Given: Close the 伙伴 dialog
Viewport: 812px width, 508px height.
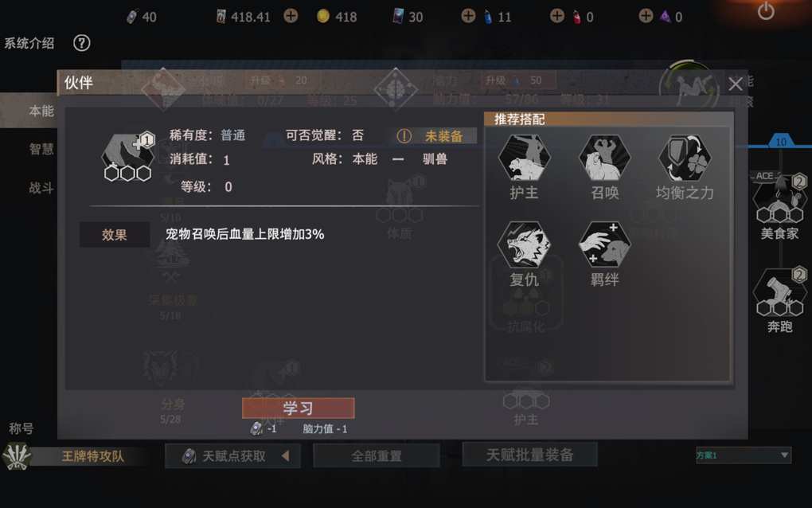Looking at the screenshot, I should click(x=736, y=84).
